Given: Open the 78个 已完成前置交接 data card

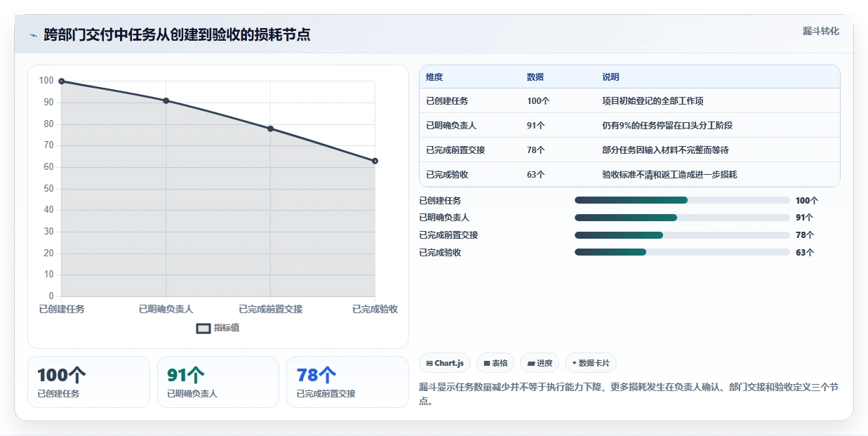Looking at the screenshot, I should click(347, 382).
